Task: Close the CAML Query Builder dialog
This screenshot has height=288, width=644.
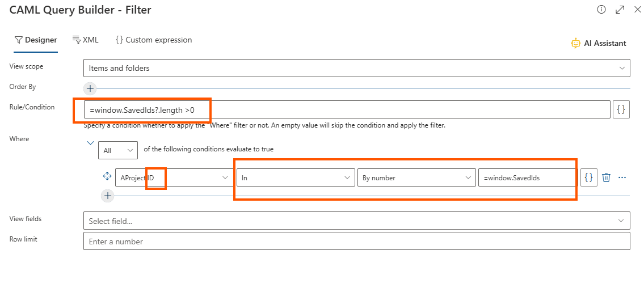Action: coord(637,10)
